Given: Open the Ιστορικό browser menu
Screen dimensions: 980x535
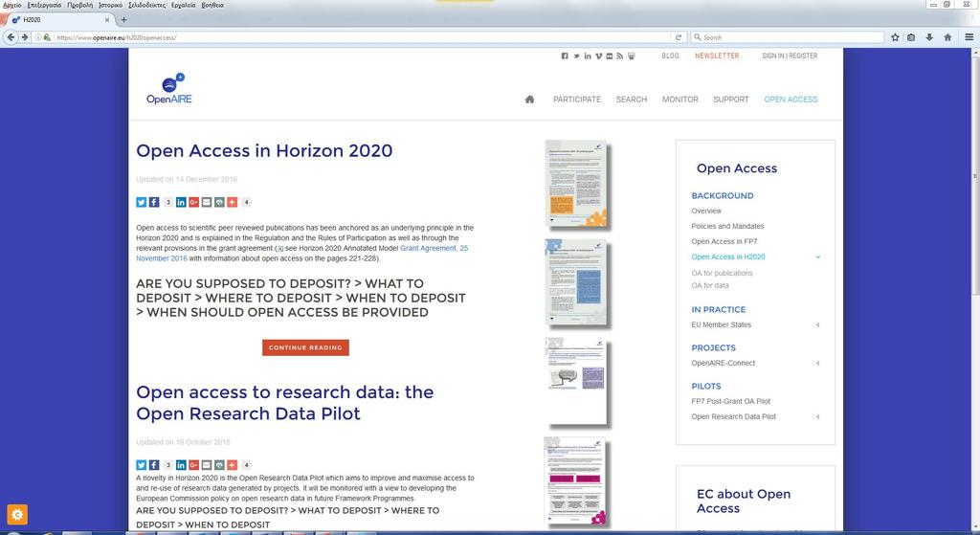Looking at the screenshot, I should (x=111, y=5).
